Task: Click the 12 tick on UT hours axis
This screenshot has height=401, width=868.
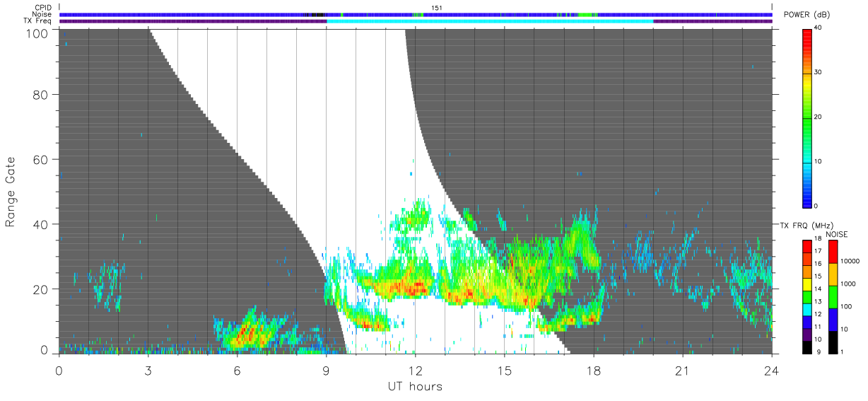Action: 415,371
